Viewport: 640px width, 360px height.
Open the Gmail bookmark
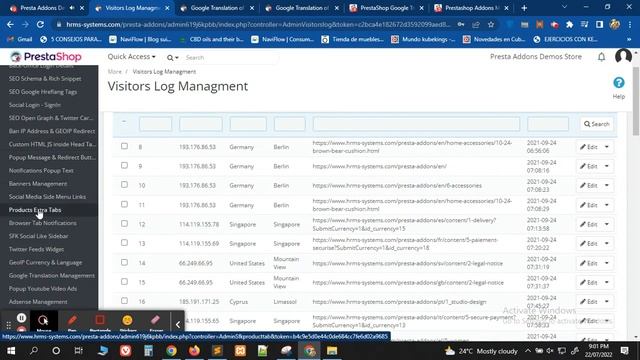[20, 39]
